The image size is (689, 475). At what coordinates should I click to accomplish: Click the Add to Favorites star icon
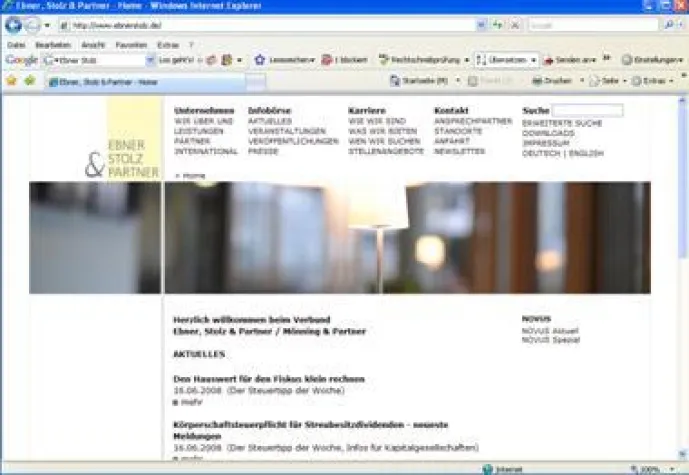pyautogui.click(x=30, y=81)
